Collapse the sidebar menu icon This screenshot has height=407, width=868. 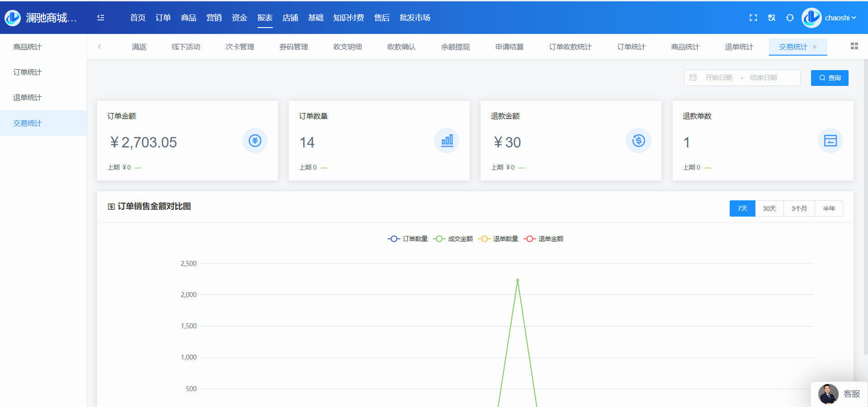click(x=101, y=18)
